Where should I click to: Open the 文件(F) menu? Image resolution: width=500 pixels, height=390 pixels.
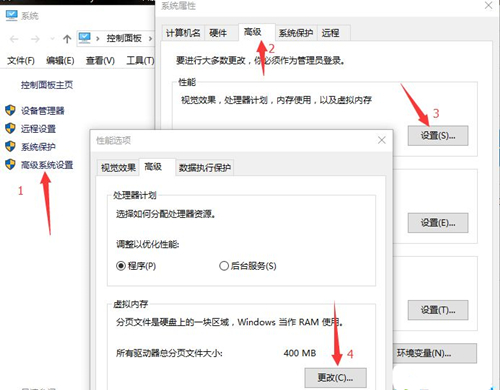[21, 61]
